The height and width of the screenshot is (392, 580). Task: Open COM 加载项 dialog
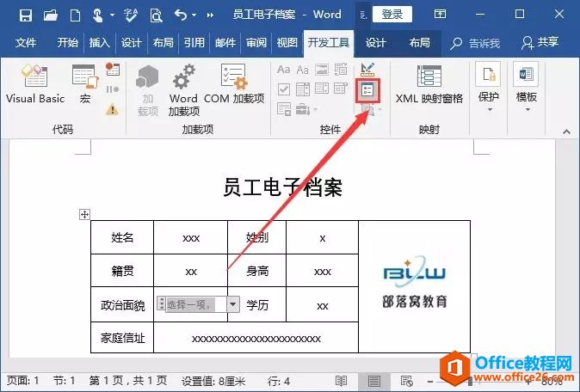click(234, 83)
